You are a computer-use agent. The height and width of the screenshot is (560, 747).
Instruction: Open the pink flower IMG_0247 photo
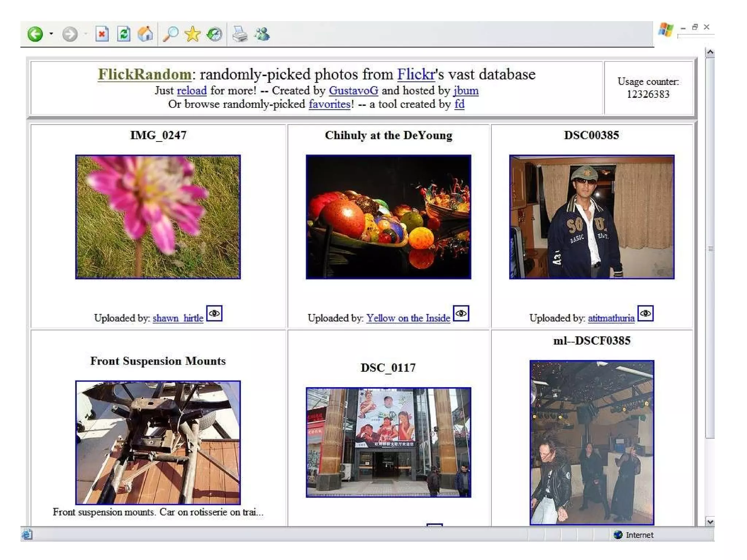tap(158, 217)
